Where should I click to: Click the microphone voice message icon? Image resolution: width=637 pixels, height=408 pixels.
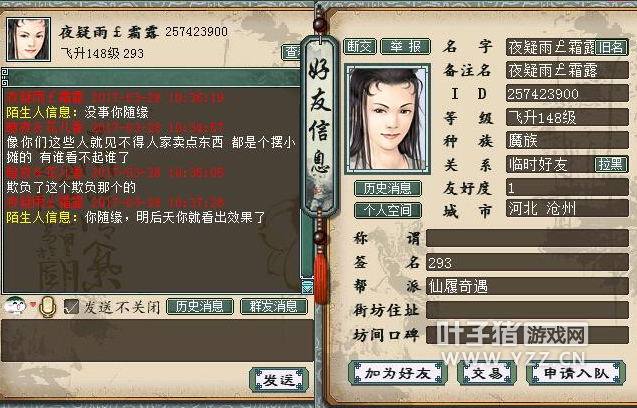coord(47,307)
